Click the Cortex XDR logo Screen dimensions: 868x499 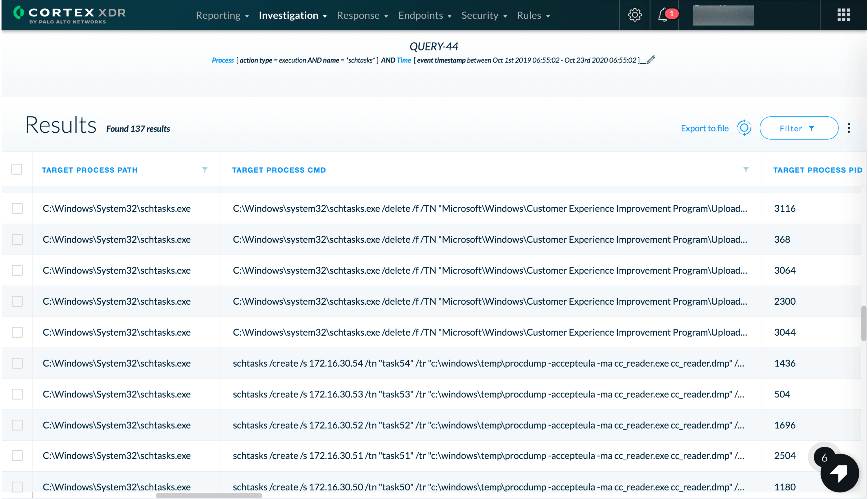tap(69, 15)
